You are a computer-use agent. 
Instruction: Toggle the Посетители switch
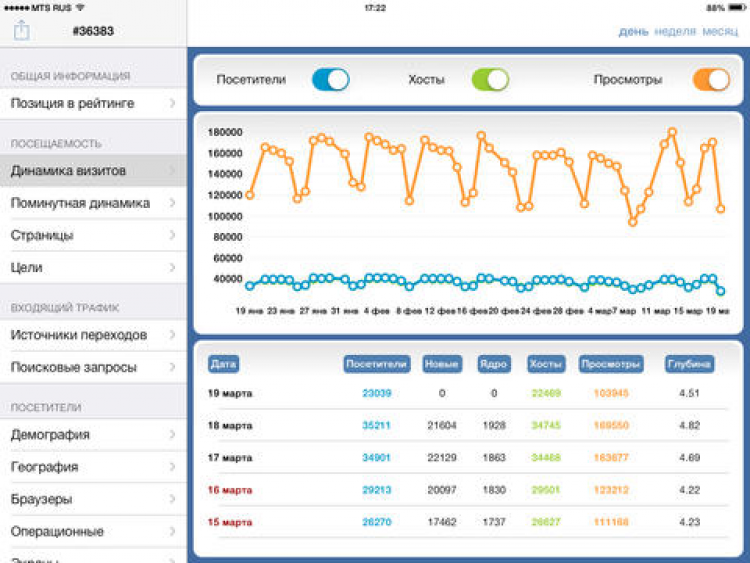click(331, 79)
